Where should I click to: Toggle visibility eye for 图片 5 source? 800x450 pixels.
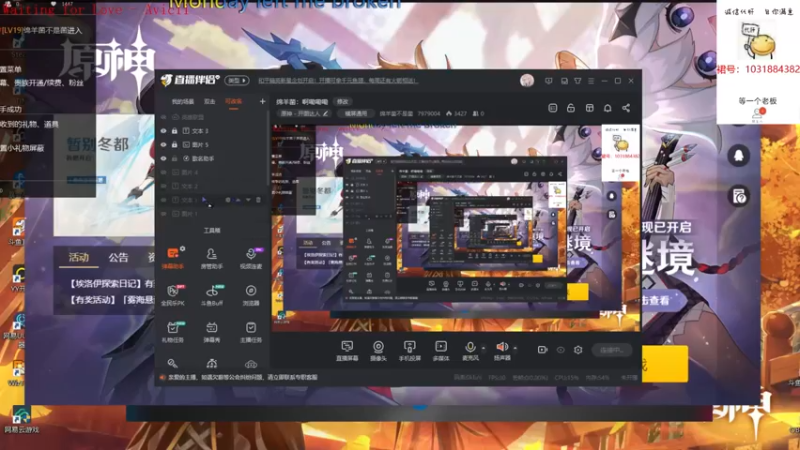point(163,145)
